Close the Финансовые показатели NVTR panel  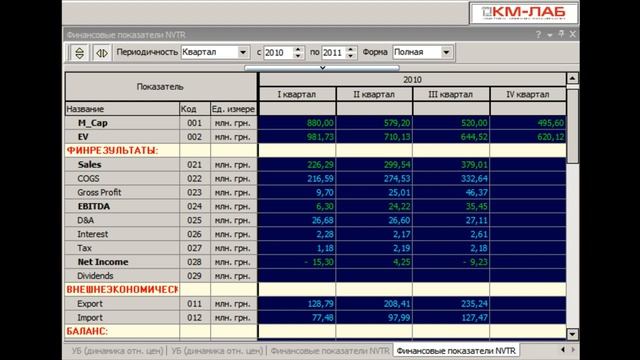pyautogui.click(x=573, y=34)
